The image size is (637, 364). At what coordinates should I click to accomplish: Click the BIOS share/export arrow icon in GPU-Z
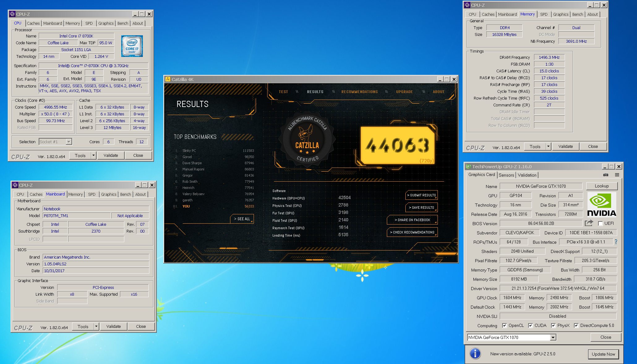pyautogui.click(x=589, y=223)
